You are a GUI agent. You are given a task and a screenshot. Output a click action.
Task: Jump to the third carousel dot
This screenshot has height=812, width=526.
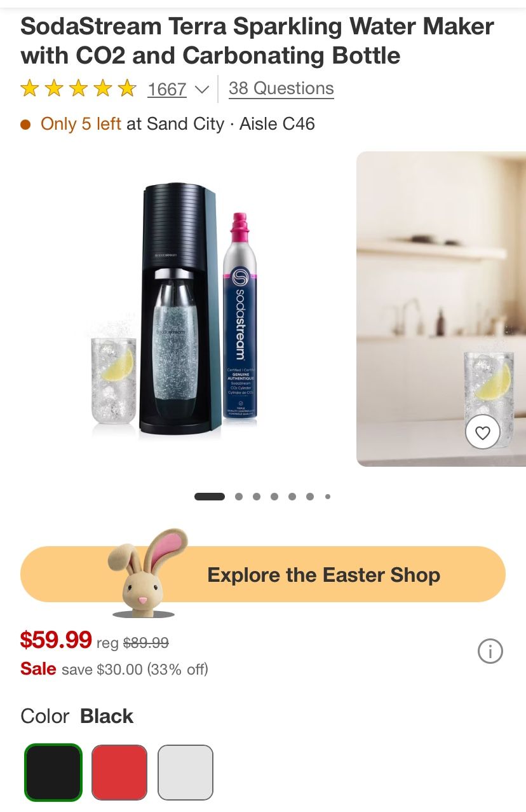click(257, 497)
